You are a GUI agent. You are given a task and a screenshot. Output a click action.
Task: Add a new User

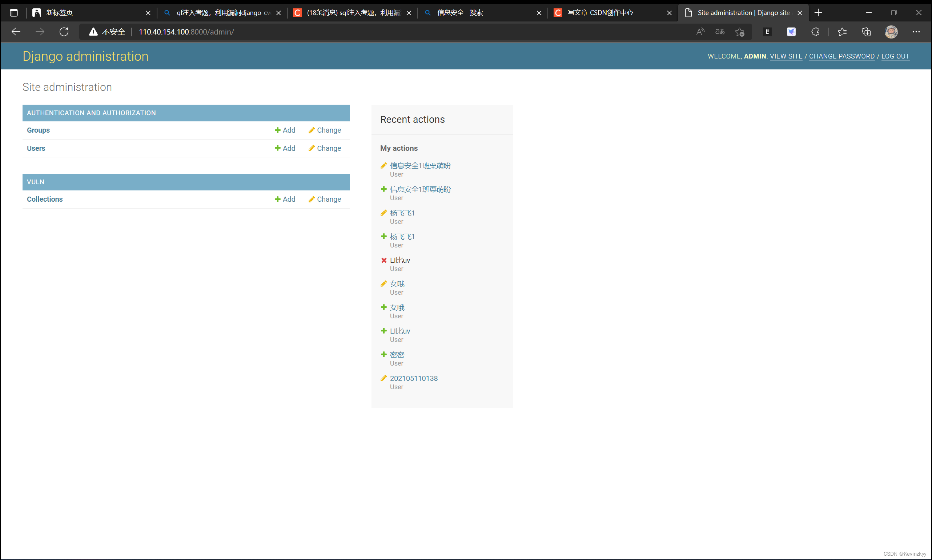click(x=285, y=148)
